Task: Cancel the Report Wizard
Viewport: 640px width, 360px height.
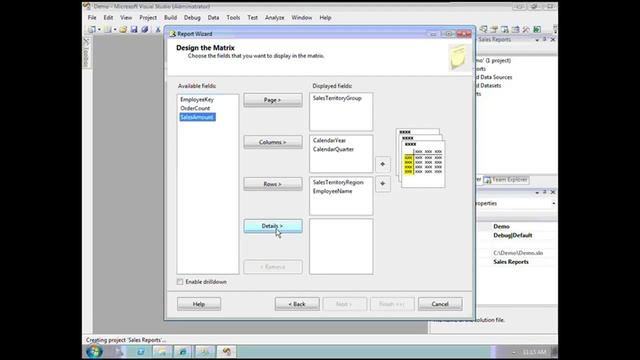Action: tap(440, 304)
